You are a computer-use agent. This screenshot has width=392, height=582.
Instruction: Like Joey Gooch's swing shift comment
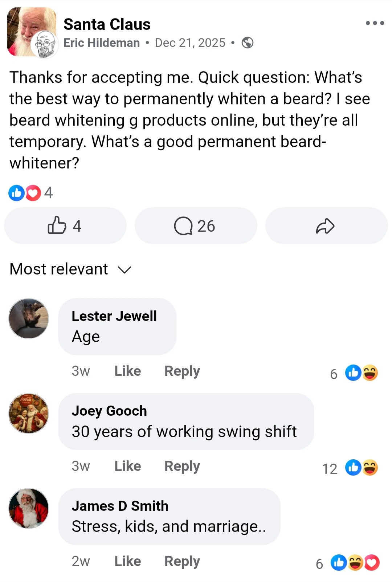(x=127, y=466)
